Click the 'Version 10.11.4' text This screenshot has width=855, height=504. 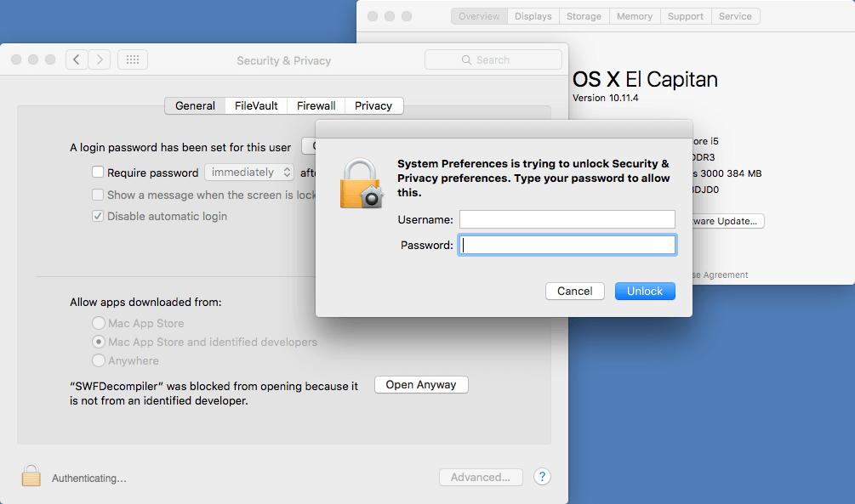tap(605, 98)
